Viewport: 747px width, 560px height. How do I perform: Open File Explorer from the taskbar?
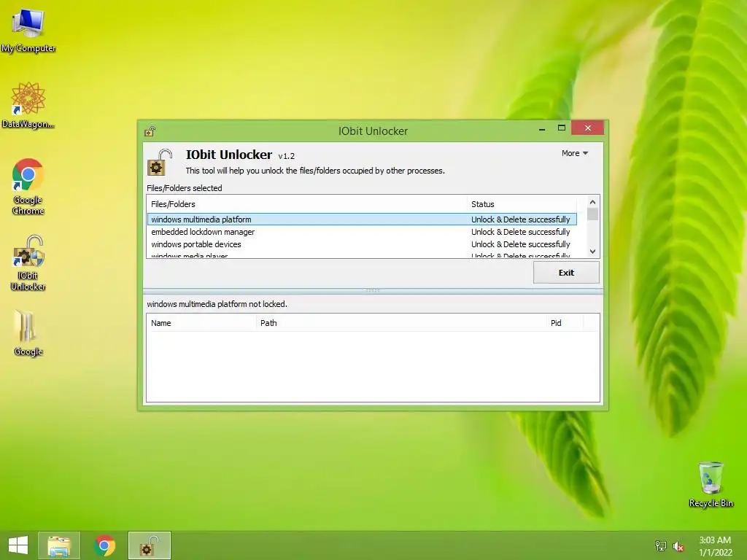click(x=59, y=545)
